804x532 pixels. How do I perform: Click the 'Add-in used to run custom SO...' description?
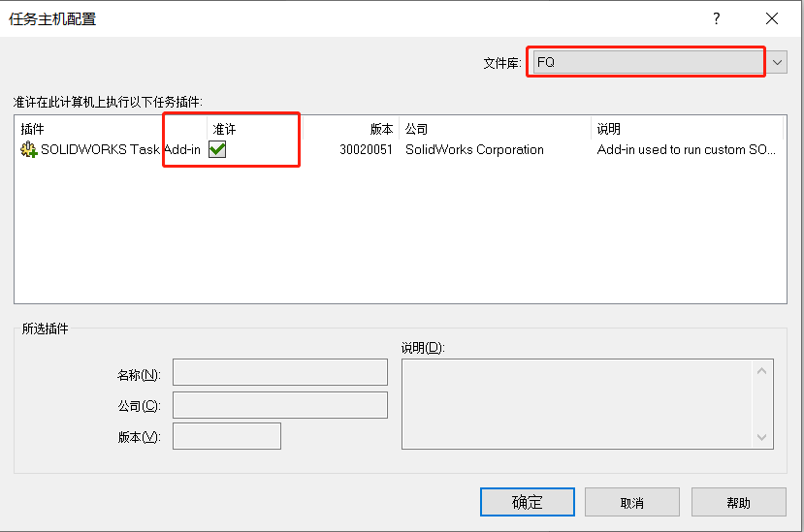(686, 149)
